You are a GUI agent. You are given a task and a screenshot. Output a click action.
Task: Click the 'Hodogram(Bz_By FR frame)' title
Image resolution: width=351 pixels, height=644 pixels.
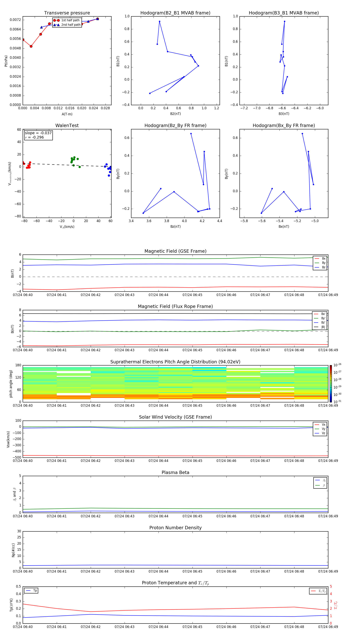[175, 125]
